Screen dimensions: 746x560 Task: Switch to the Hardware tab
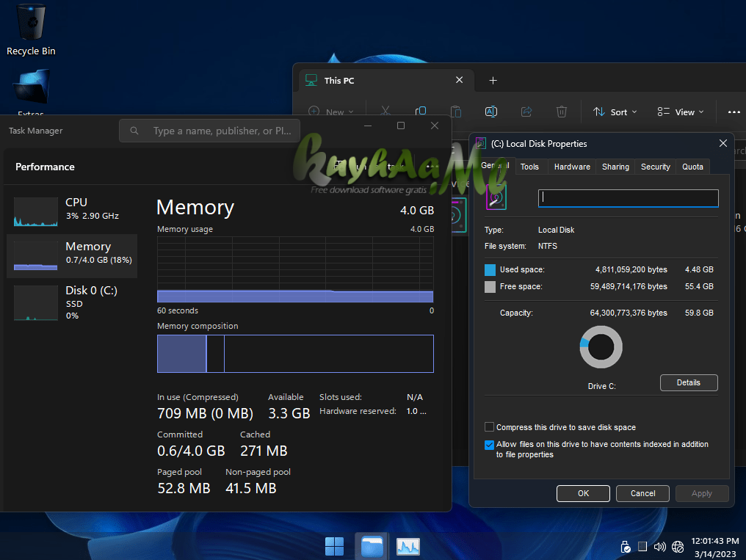point(572,167)
